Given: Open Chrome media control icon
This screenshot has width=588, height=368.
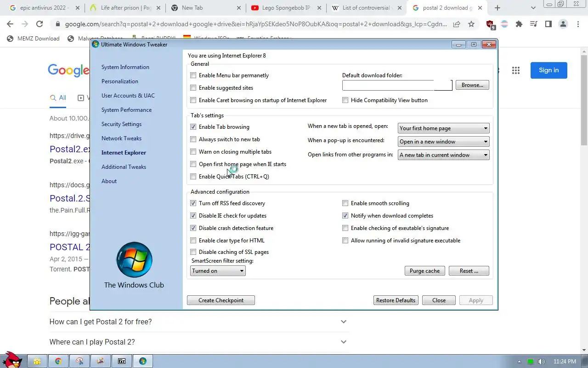Looking at the screenshot, I should (534, 24).
